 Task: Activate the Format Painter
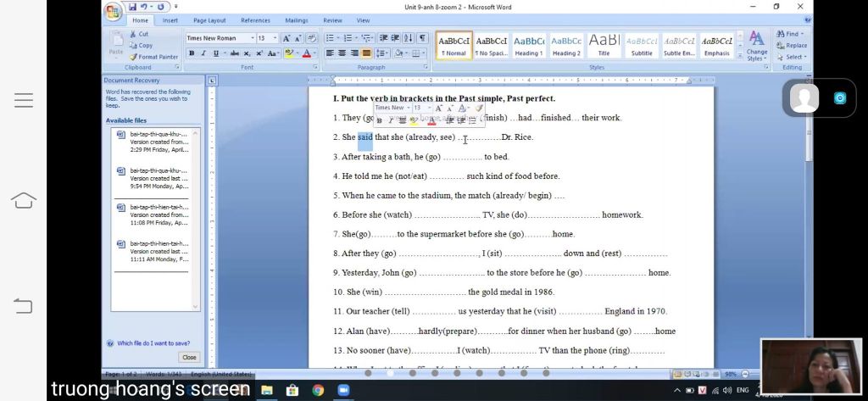coord(154,57)
